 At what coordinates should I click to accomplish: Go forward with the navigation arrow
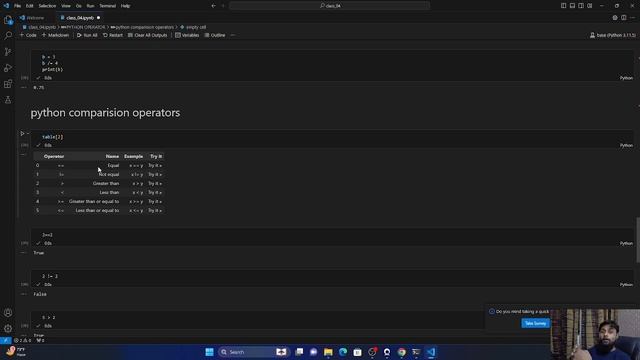(x=223, y=6)
